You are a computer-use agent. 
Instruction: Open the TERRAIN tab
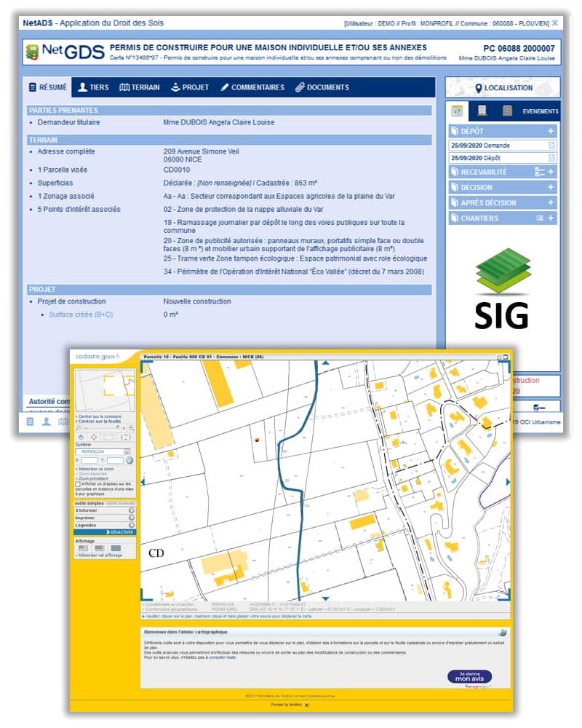[x=139, y=87]
